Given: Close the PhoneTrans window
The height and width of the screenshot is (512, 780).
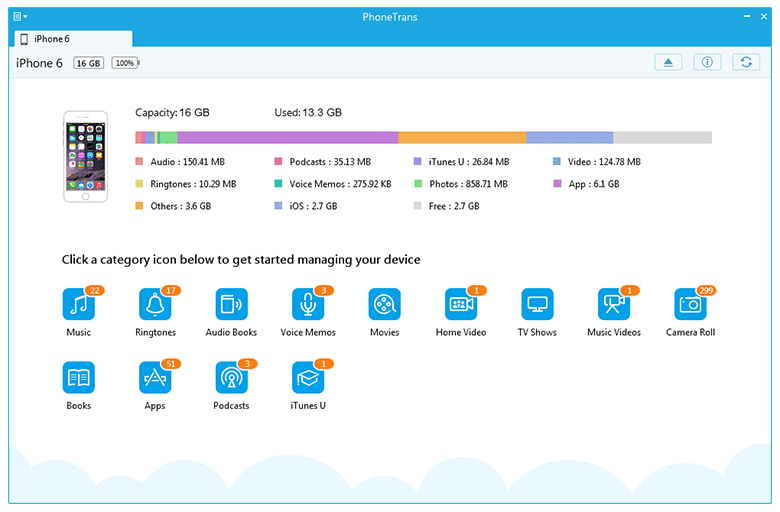Looking at the screenshot, I should coord(764,16).
